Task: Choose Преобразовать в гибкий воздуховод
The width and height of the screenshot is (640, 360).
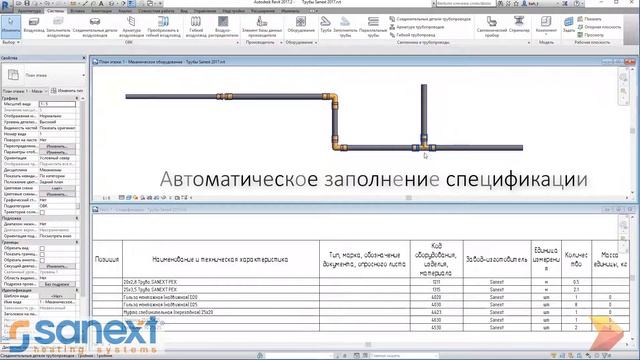Action: pyautogui.click(x=164, y=26)
